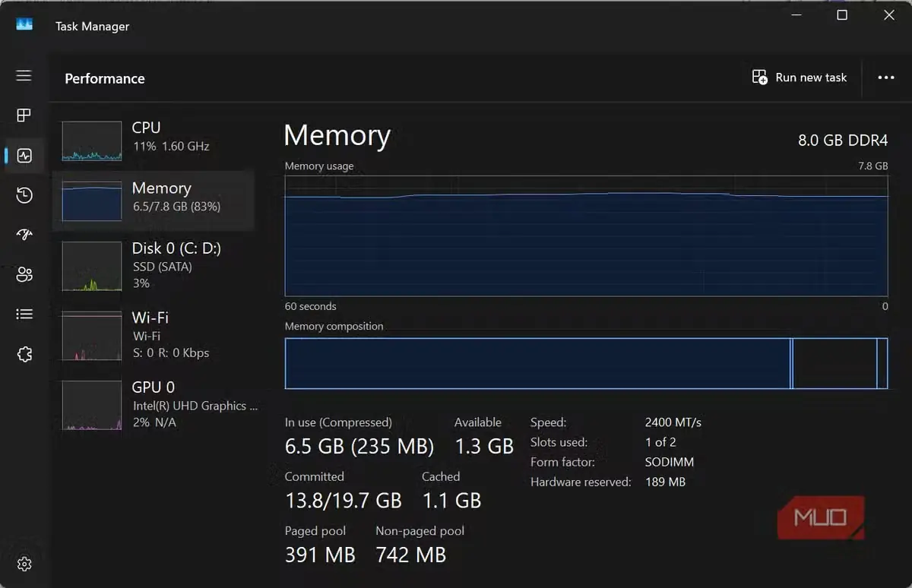Open the three-dot more options menu
Image resolution: width=912 pixels, height=588 pixels.
pos(886,77)
